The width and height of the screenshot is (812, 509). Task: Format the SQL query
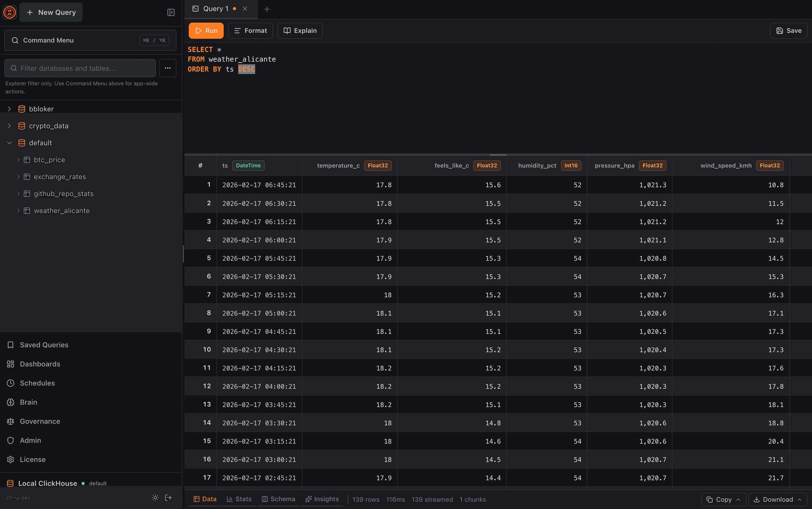pos(250,30)
